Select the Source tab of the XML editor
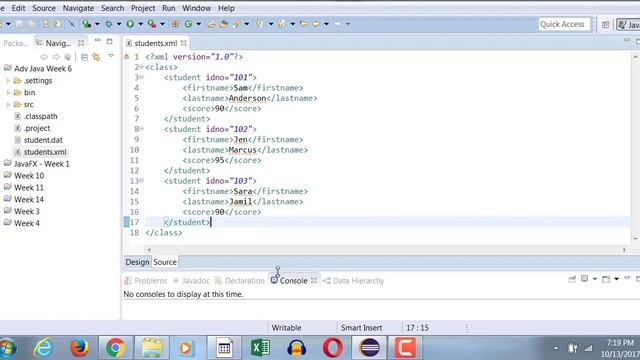Viewport: 640px width, 360px height. [165, 262]
